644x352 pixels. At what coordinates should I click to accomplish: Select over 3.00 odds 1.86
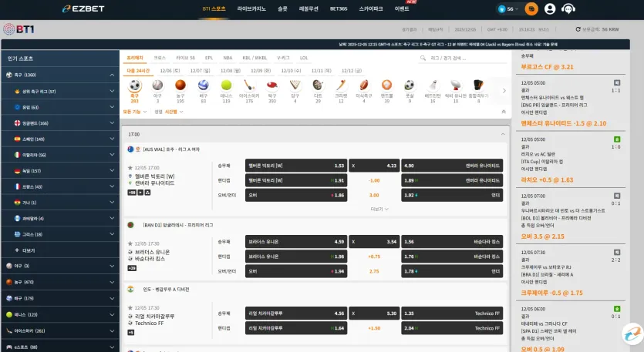point(296,196)
